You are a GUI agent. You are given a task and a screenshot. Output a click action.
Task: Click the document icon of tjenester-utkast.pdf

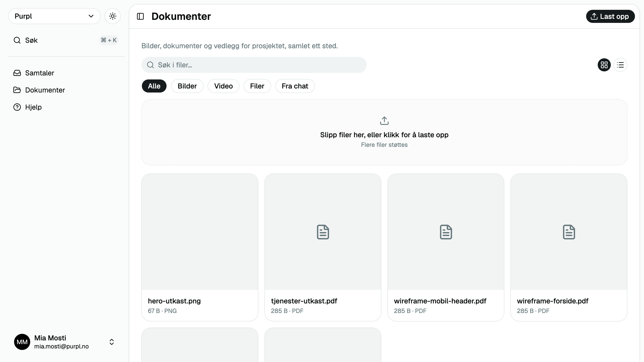pos(323,232)
